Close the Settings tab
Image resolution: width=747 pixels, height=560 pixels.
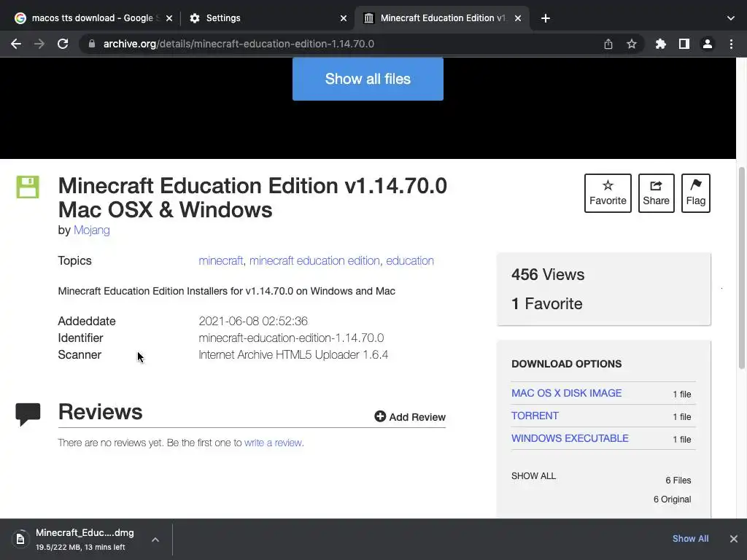[344, 18]
